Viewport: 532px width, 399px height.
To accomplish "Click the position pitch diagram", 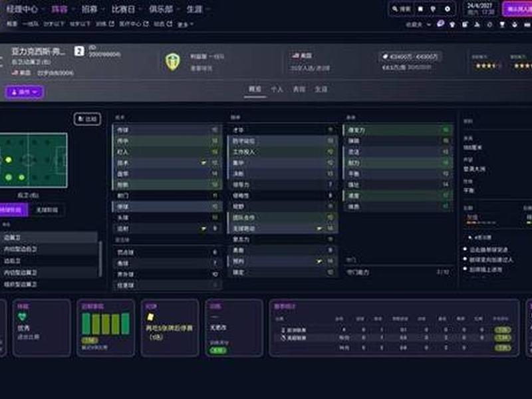I will pos(33,160).
